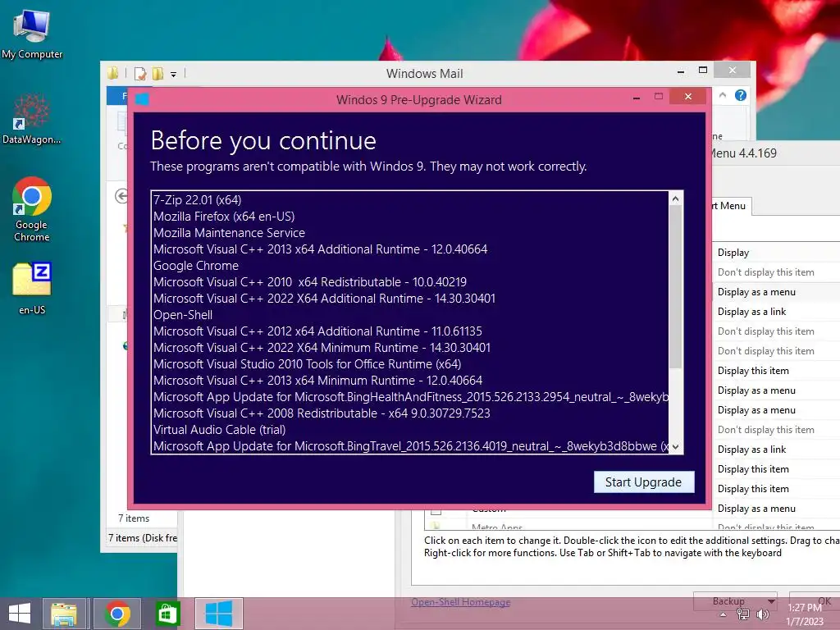
Task: Open the DataWagon desktop shortcut
Action: (32, 120)
